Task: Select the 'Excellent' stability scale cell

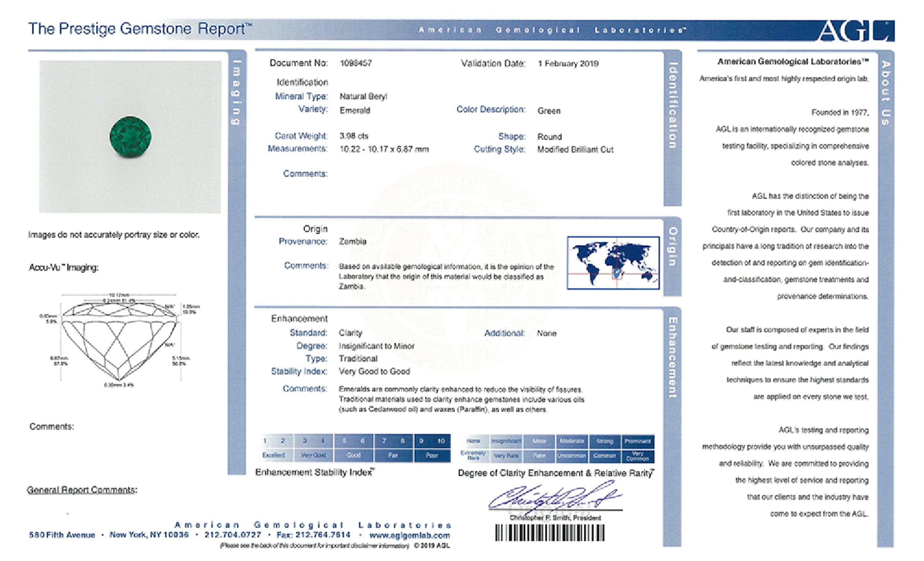Action: click(x=274, y=455)
